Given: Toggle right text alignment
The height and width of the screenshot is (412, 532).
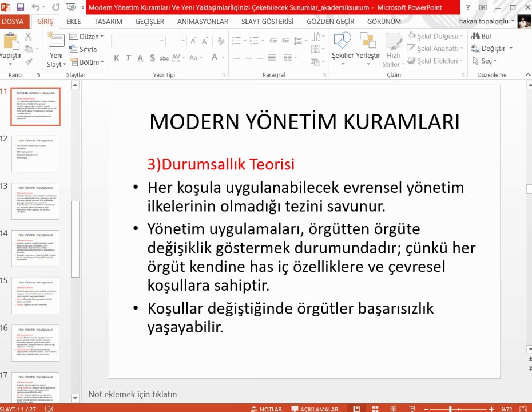Looking at the screenshot, I should pyautogui.click(x=260, y=58).
